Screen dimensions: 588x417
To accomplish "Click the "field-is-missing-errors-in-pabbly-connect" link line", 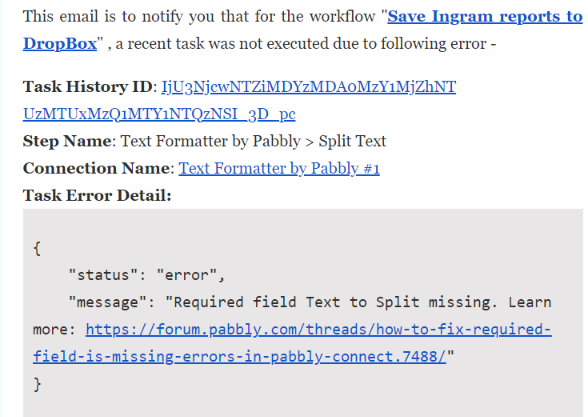I will pos(240,357).
